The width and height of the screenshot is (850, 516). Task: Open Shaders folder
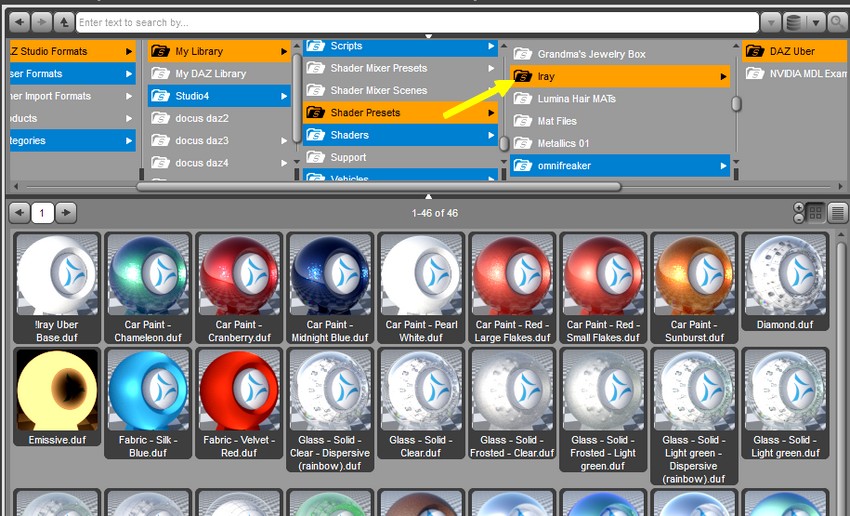(400, 134)
